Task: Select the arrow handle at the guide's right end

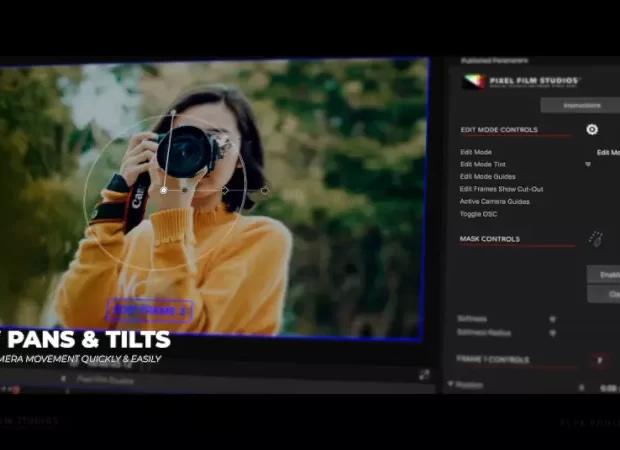Action: point(265,191)
